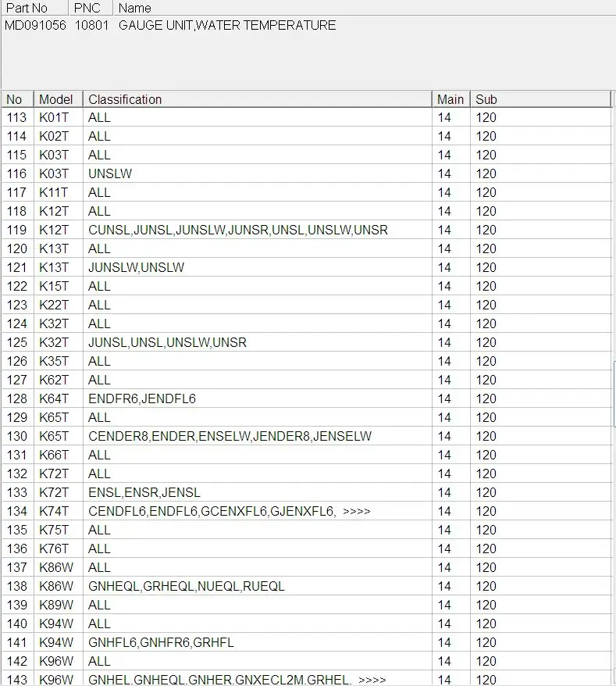Screen dimensions: 616x686
Task: Click the Part No header
Action: point(34,8)
